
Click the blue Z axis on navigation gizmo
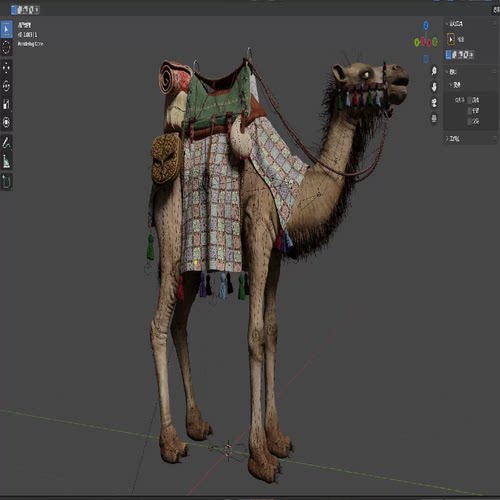point(426,25)
